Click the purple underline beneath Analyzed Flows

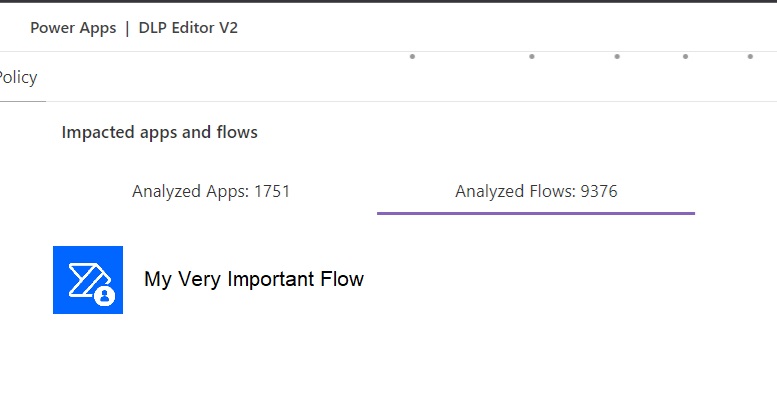[x=536, y=213]
